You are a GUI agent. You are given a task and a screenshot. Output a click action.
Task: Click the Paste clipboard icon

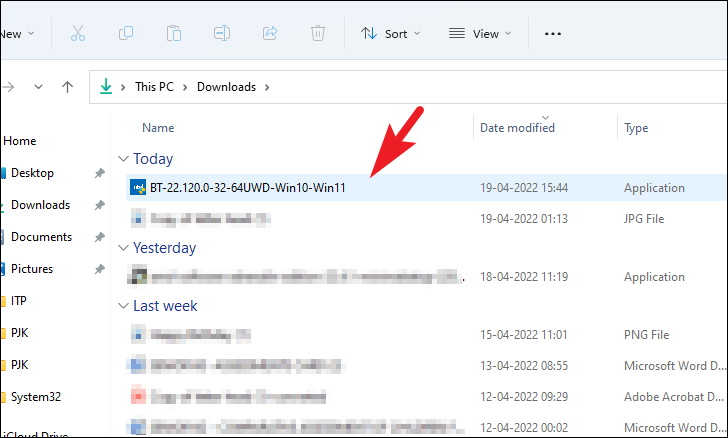[174, 33]
